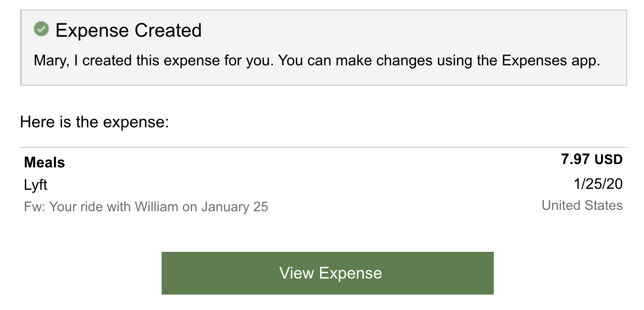Select the Lyft merchant name

tap(36, 185)
